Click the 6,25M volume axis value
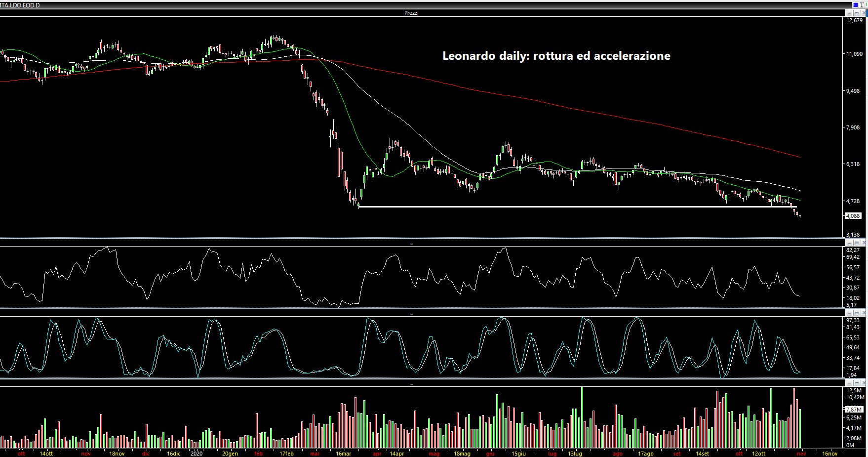This screenshot has height=457, width=868. point(855,417)
